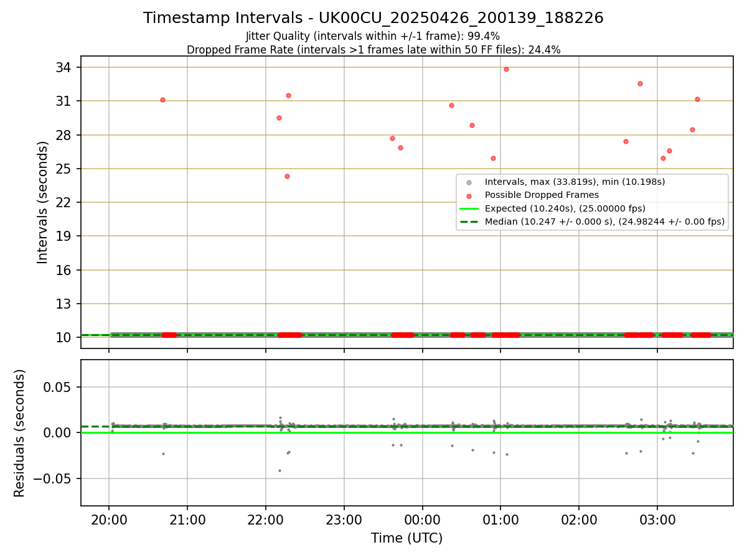Click the legend entry beginning 'Median (10.247 +/- 0.000 s)'
The height and width of the screenshot is (560, 747).
coord(604,221)
